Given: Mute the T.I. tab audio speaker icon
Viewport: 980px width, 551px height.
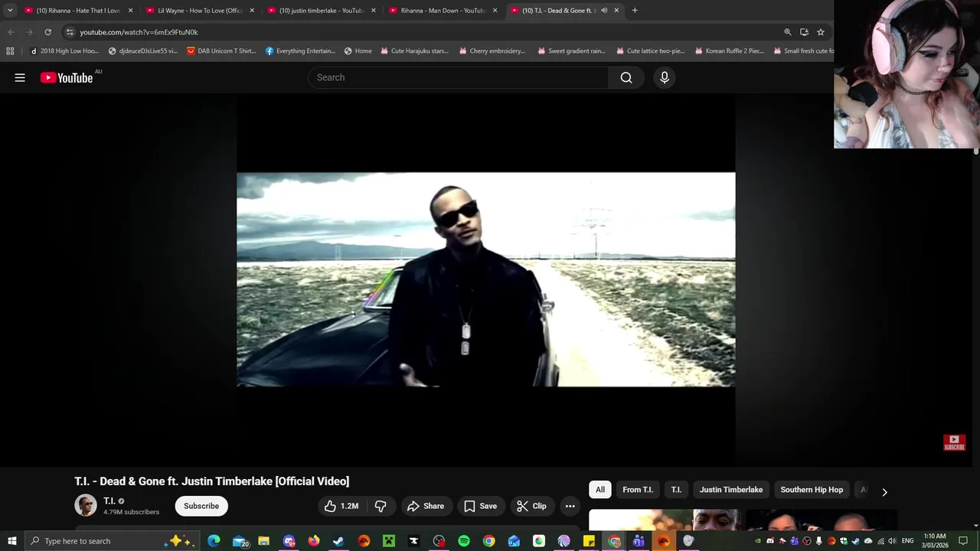Looking at the screenshot, I should (604, 11).
